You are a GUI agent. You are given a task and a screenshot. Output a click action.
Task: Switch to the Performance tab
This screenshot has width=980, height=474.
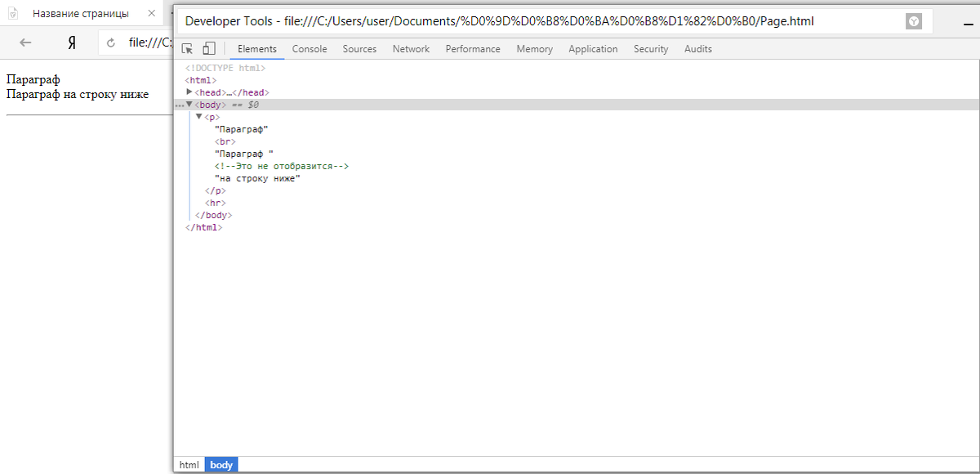473,49
